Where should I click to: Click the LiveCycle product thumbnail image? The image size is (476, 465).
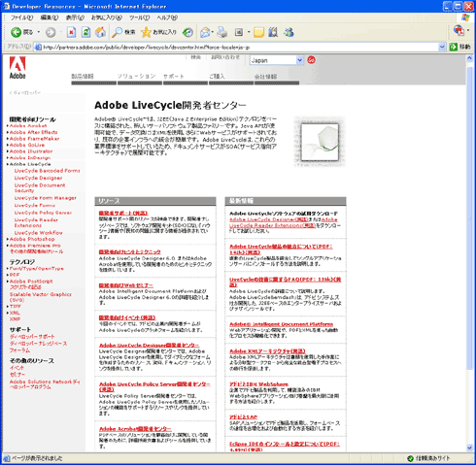pyautogui.click(x=320, y=143)
